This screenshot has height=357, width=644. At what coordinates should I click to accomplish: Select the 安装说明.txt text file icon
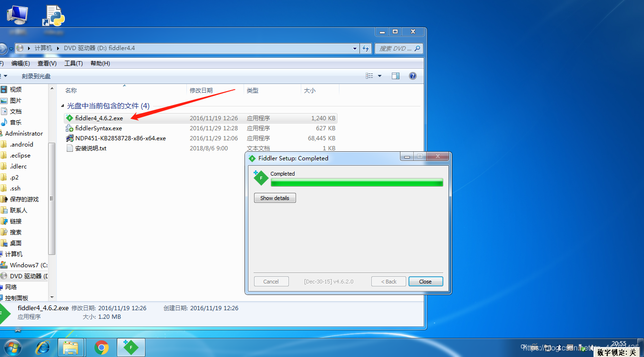tap(70, 148)
